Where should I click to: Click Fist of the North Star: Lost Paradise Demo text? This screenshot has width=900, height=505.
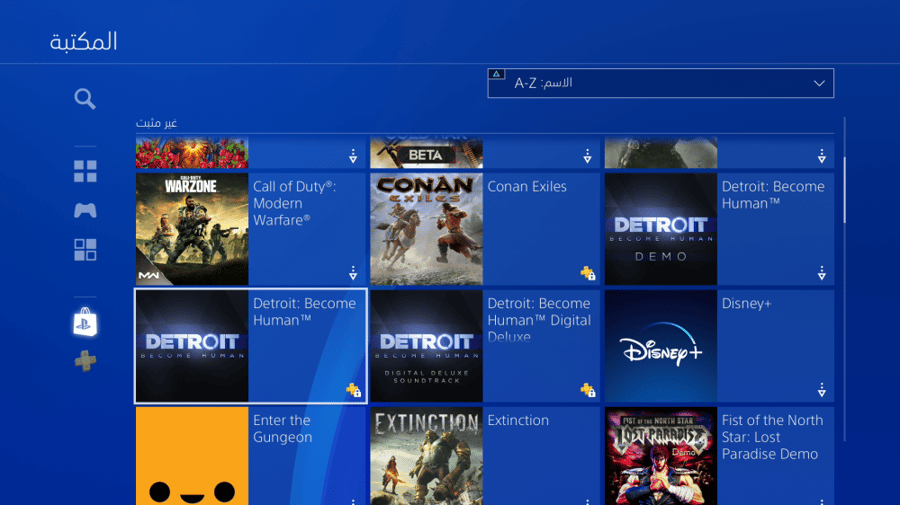click(x=773, y=437)
